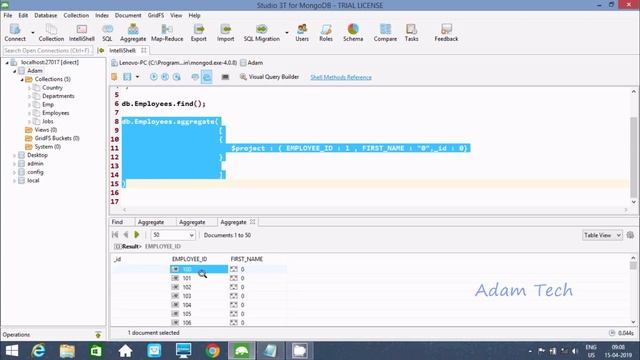Image resolution: width=640 pixels, height=360 pixels.
Task: Open the File menu
Action: [8, 15]
